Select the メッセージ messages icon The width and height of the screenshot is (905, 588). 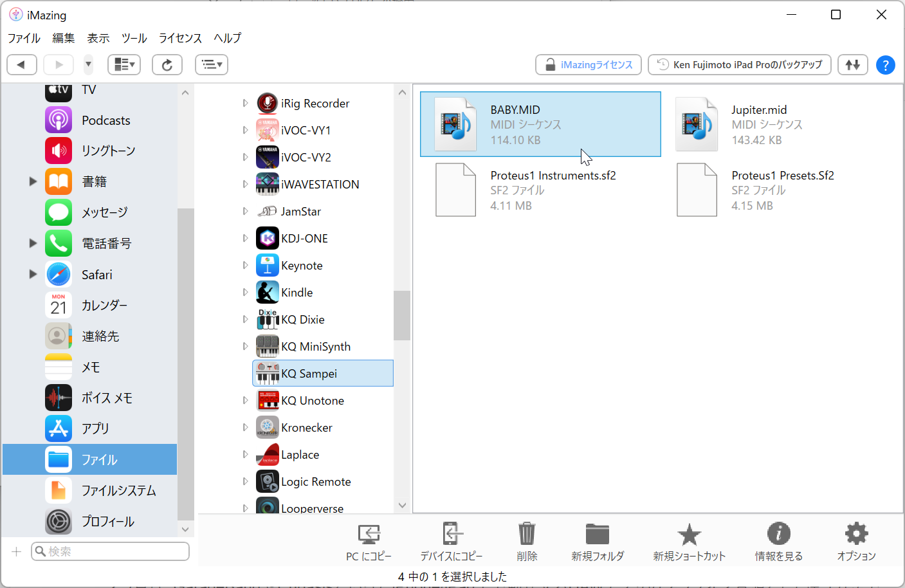(x=59, y=212)
